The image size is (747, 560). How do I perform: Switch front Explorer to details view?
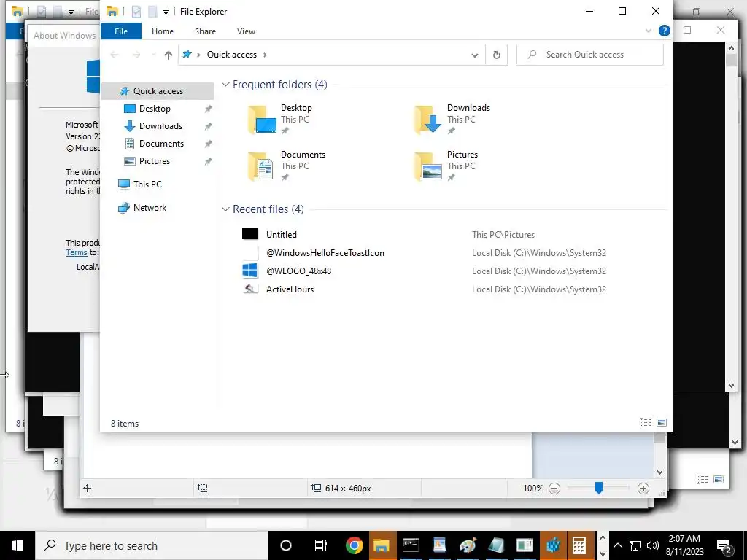[646, 423]
